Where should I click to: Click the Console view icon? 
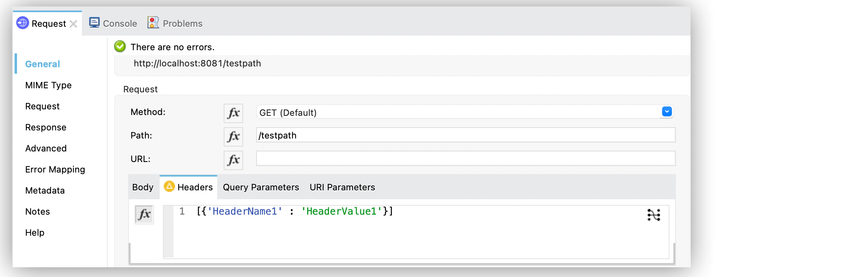coord(95,23)
